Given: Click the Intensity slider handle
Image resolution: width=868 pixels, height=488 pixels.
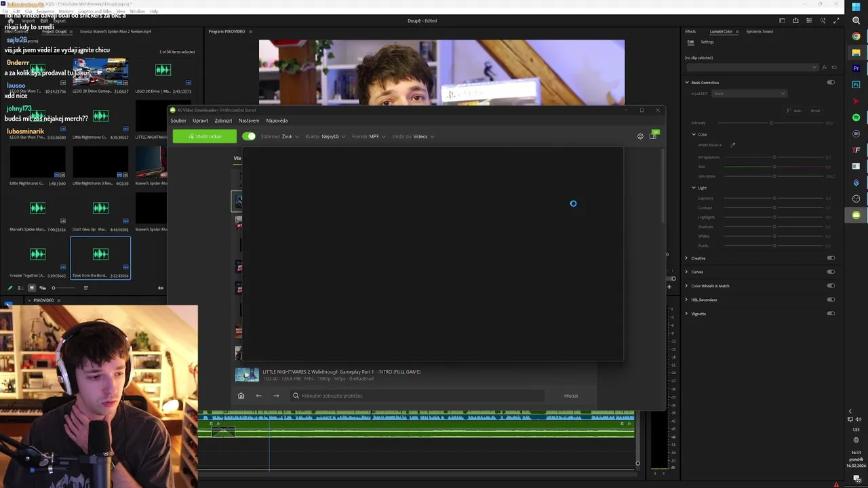Looking at the screenshot, I should coord(771,123).
